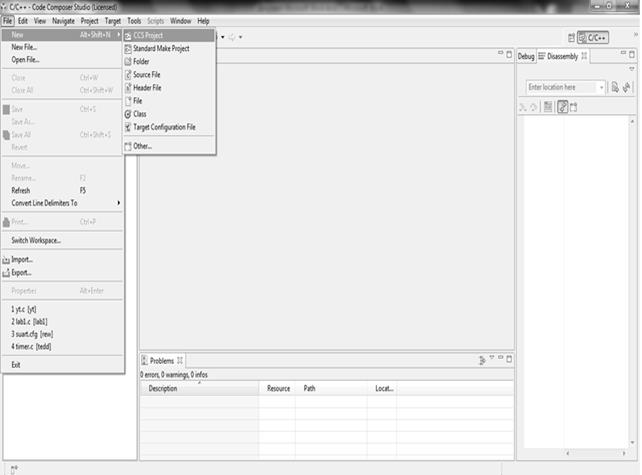Click the Pin to Debug Context icon in Disassembly
This screenshot has width=642, height=475.
[574, 107]
